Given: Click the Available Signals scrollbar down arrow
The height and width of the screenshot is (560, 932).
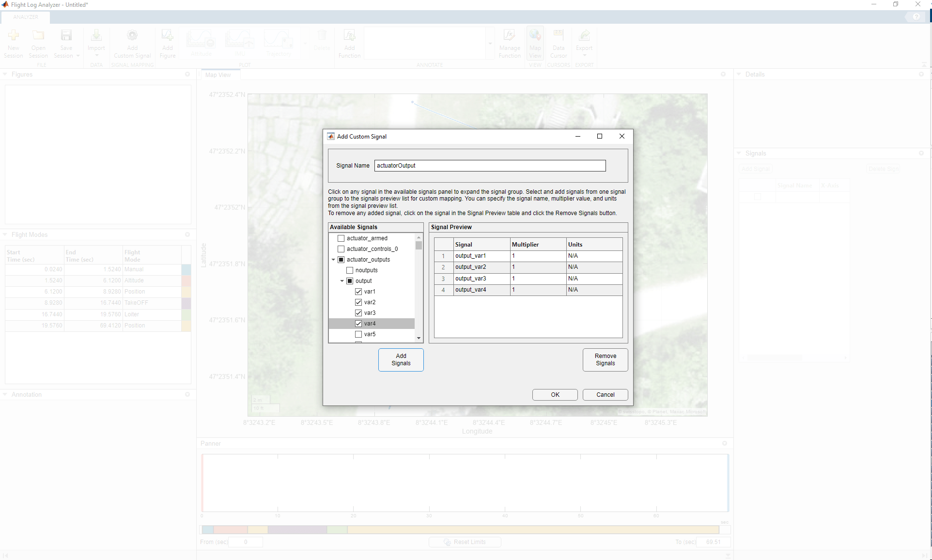Looking at the screenshot, I should pos(419,338).
